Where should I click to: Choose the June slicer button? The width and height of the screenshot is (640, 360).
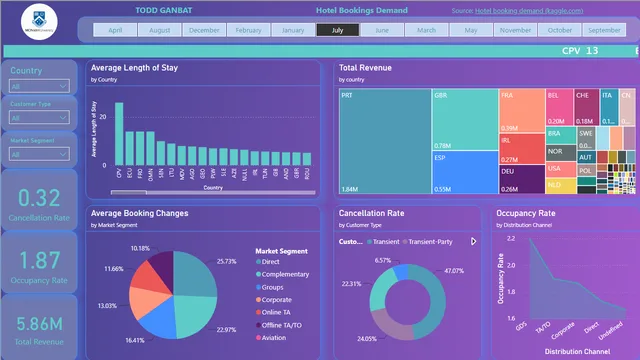[382, 30]
